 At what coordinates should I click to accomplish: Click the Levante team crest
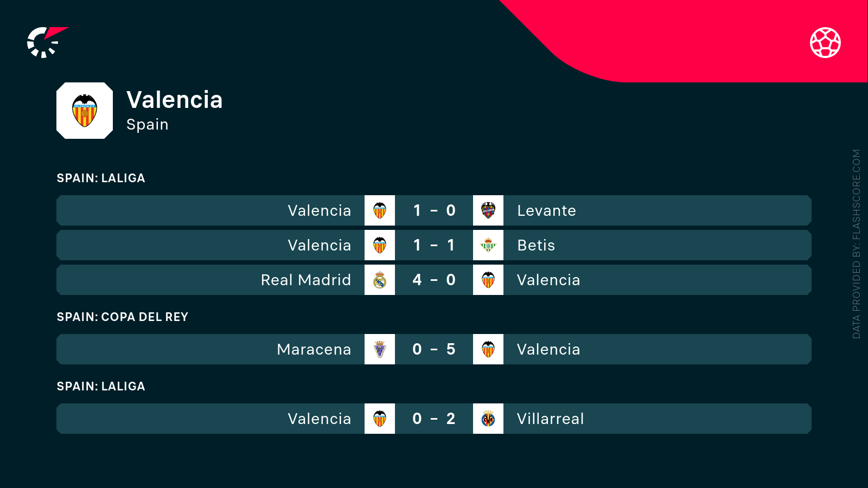tap(488, 210)
